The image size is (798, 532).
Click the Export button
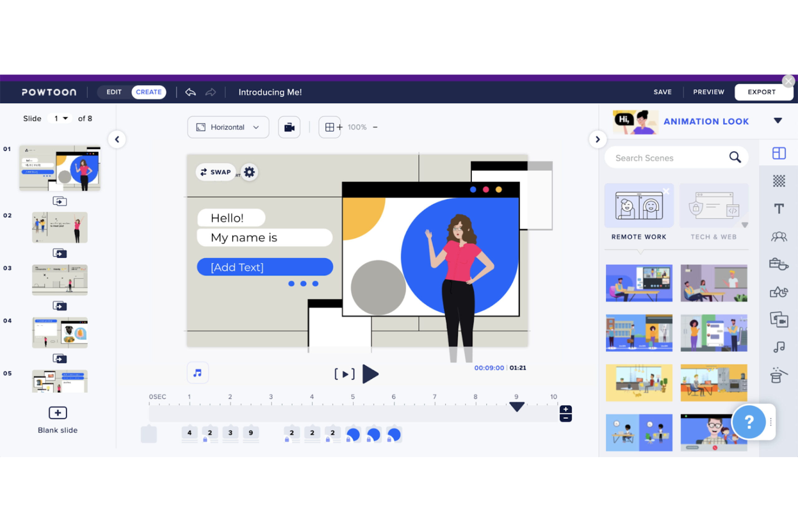[x=763, y=92]
